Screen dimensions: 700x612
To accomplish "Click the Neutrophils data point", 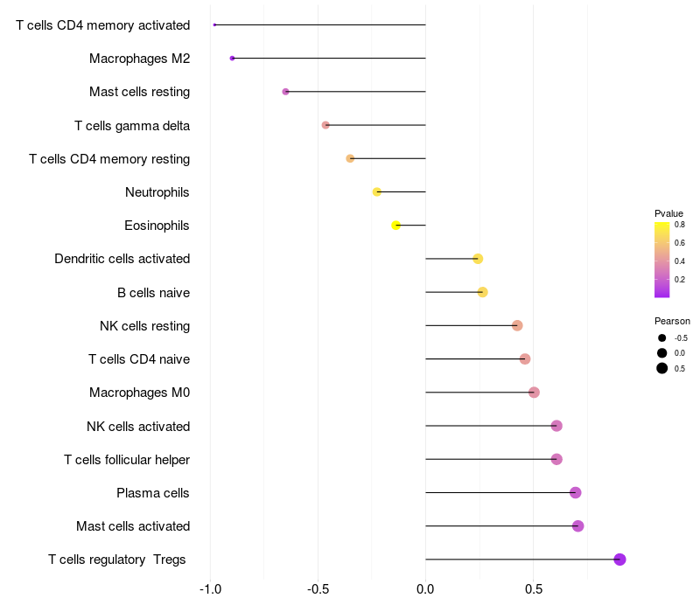I will click(x=376, y=191).
